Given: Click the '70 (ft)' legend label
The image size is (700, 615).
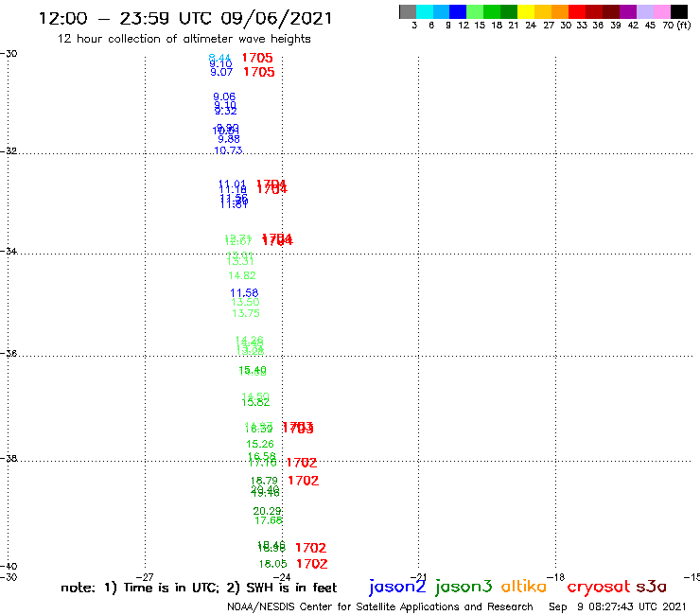Looking at the screenshot, I should [x=676, y=26].
